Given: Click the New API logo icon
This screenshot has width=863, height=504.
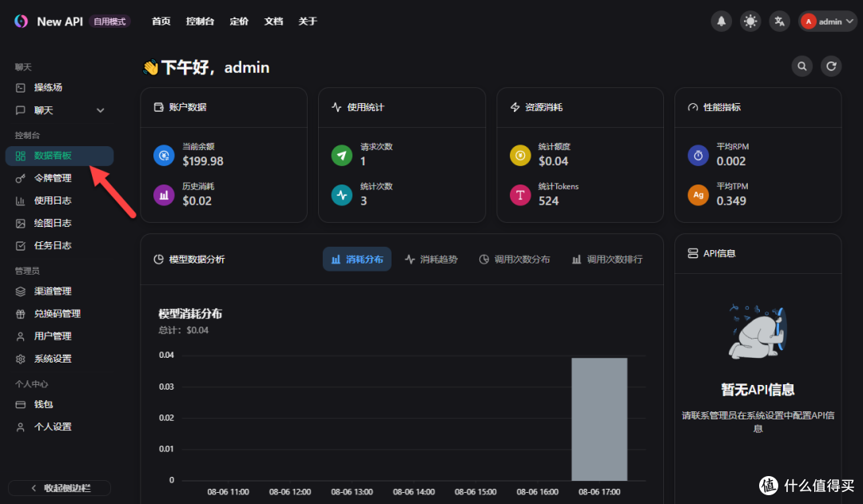Looking at the screenshot, I should [21, 21].
